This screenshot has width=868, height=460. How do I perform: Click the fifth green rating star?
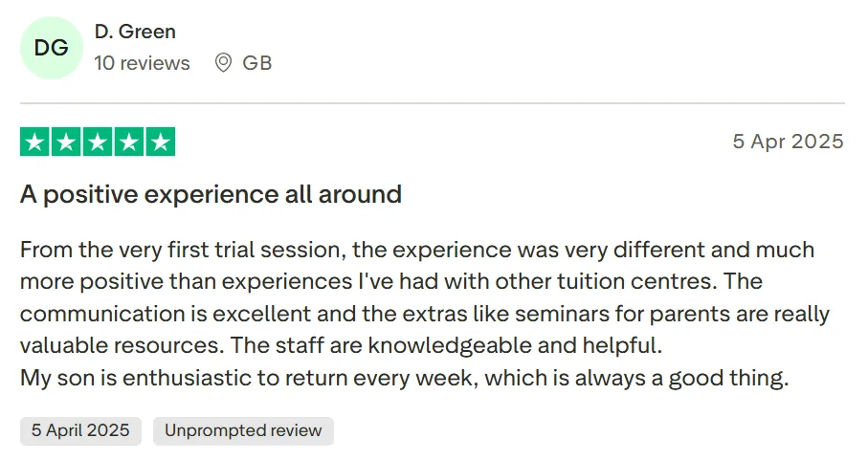point(160,142)
